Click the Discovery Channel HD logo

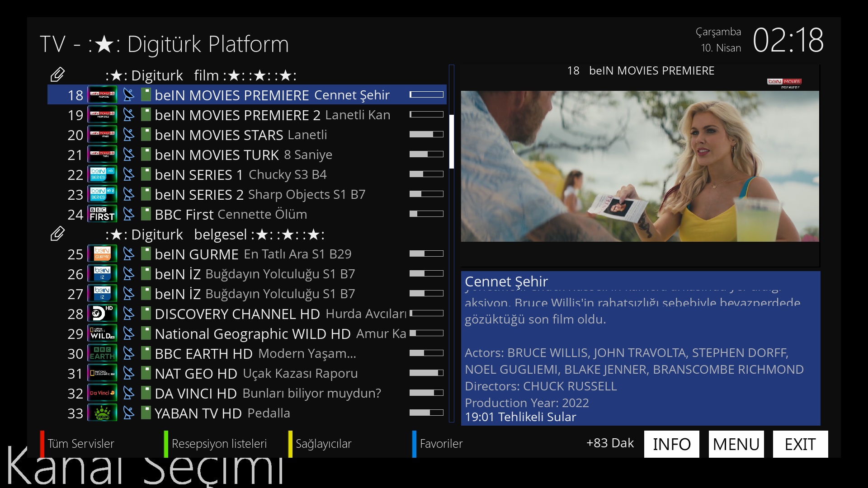102,314
